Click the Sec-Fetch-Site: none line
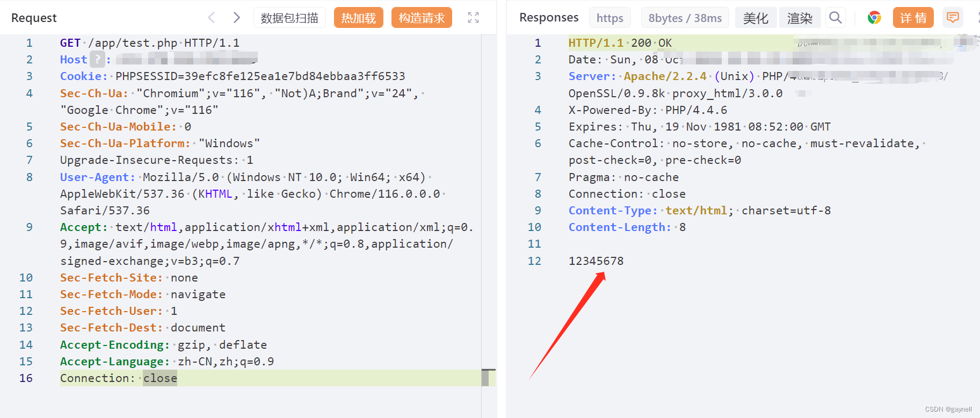980x418 pixels. (x=129, y=277)
